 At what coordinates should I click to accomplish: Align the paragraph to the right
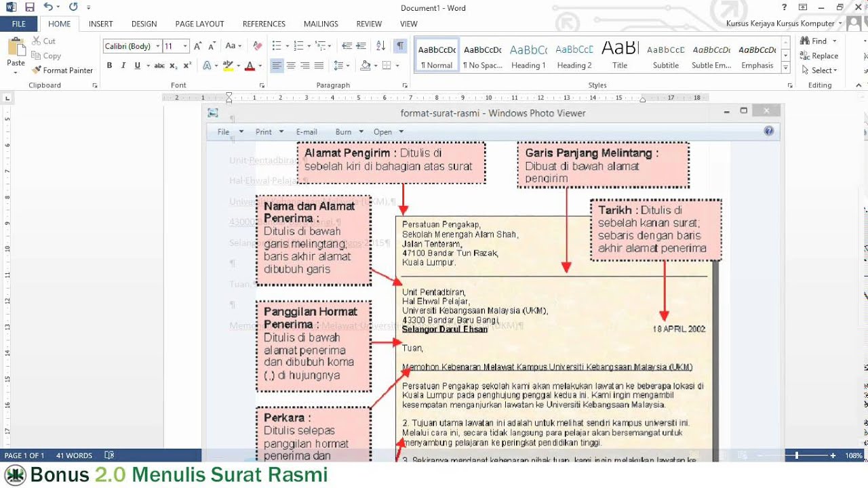305,66
